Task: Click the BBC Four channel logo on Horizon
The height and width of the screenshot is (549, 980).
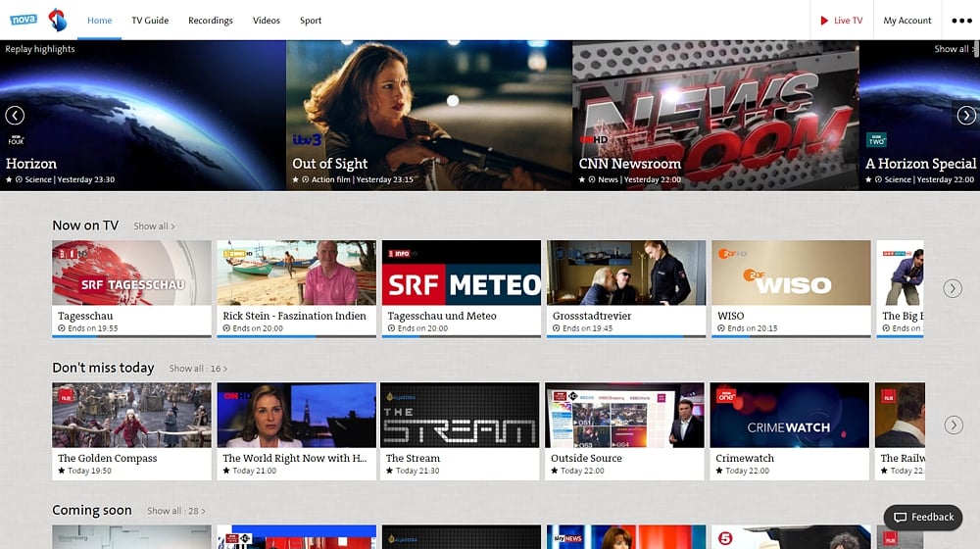Action: (x=16, y=140)
